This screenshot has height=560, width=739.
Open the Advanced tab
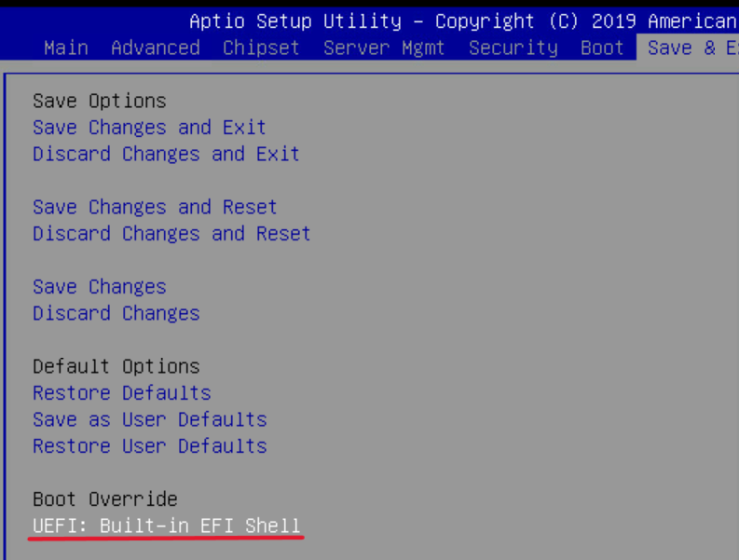[155, 48]
